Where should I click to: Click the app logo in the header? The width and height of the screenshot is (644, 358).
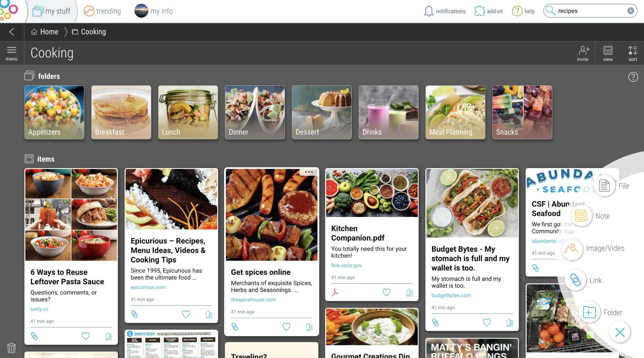click(x=9, y=10)
